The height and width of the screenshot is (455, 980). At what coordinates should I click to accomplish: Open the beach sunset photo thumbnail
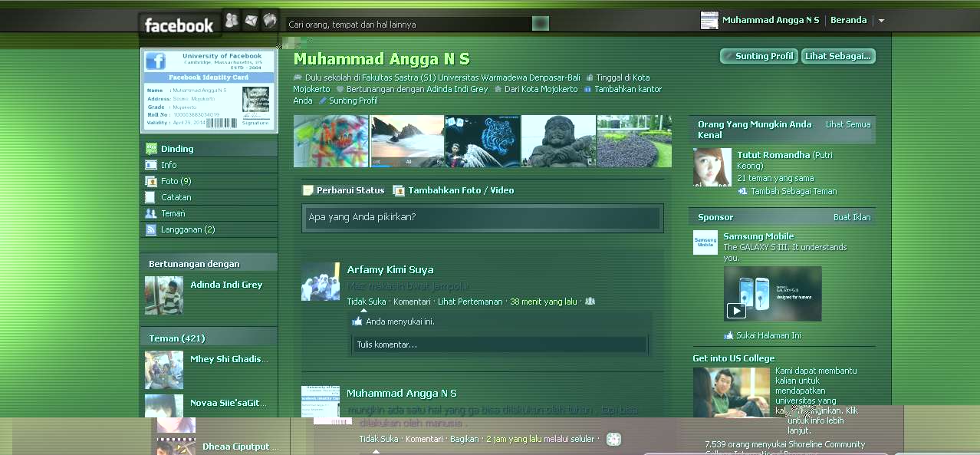coord(407,141)
